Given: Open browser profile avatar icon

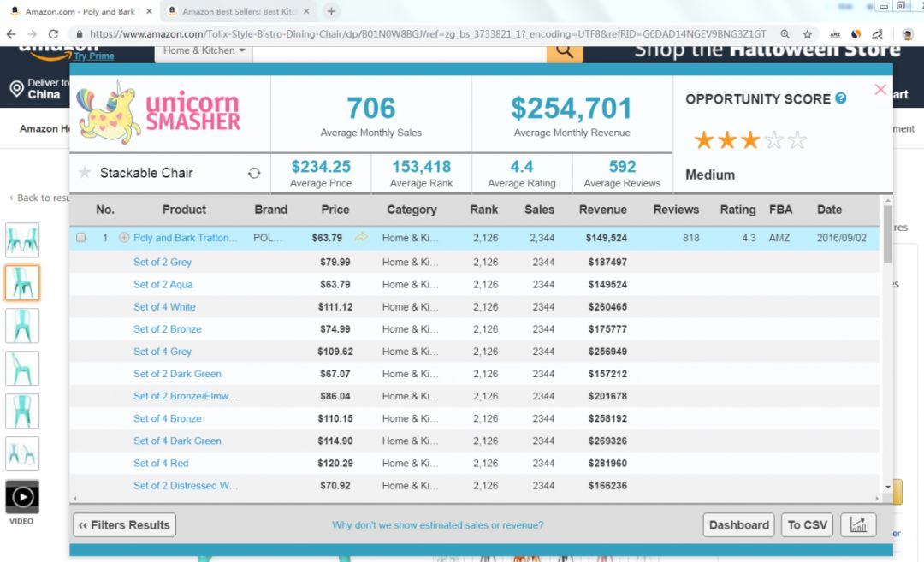Looking at the screenshot, I should [x=908, y=34].
